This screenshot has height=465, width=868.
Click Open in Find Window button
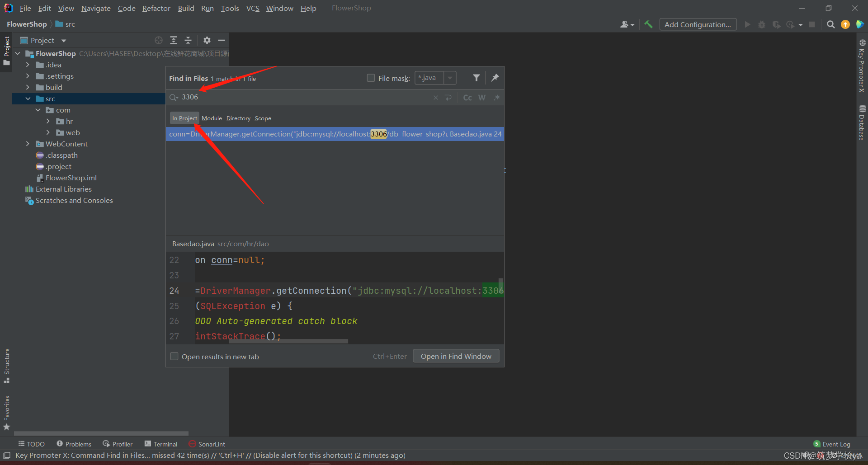(456, 356)
